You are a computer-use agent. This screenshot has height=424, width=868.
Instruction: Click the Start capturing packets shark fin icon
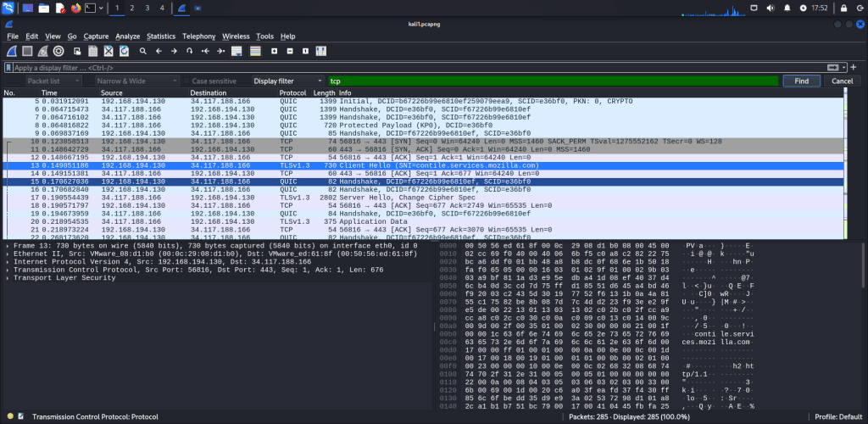point(12,51)
